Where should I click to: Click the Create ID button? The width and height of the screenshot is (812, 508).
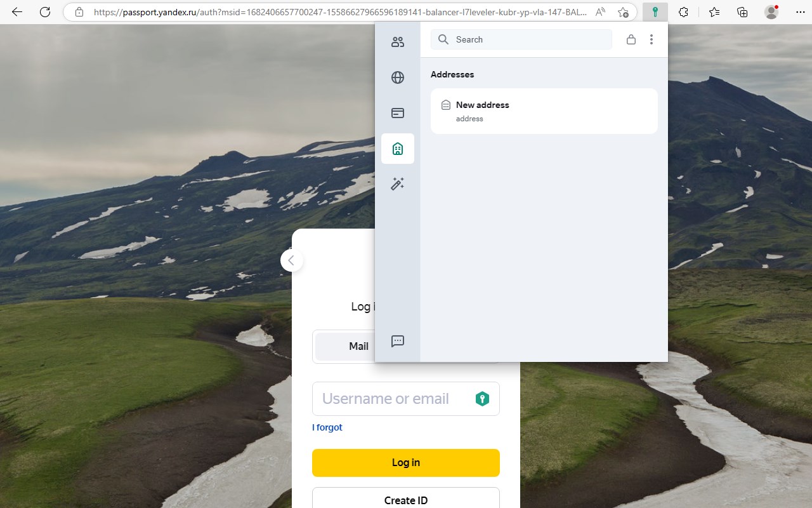[x=405, y=500]
